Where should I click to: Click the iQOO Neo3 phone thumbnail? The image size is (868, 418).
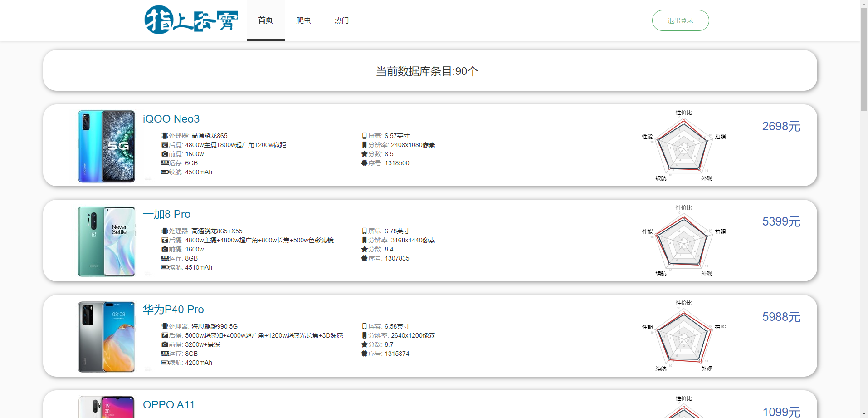[107, 146]
